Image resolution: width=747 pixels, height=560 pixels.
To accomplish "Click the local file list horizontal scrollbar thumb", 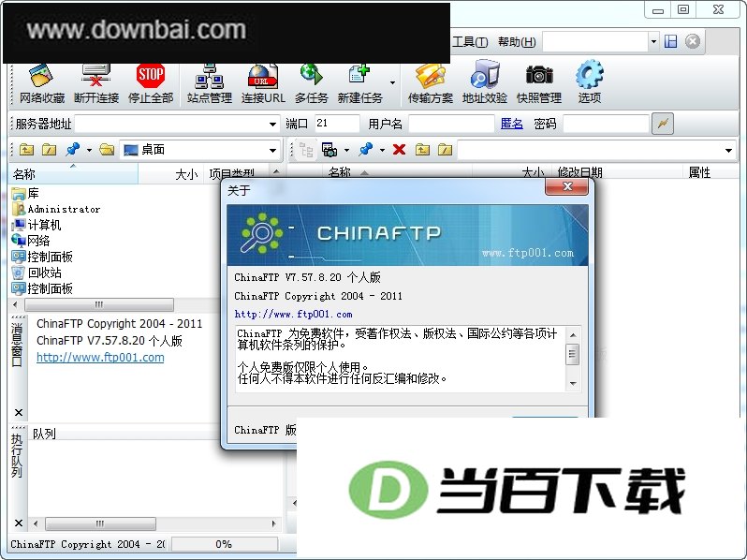I will coord(99,304).
